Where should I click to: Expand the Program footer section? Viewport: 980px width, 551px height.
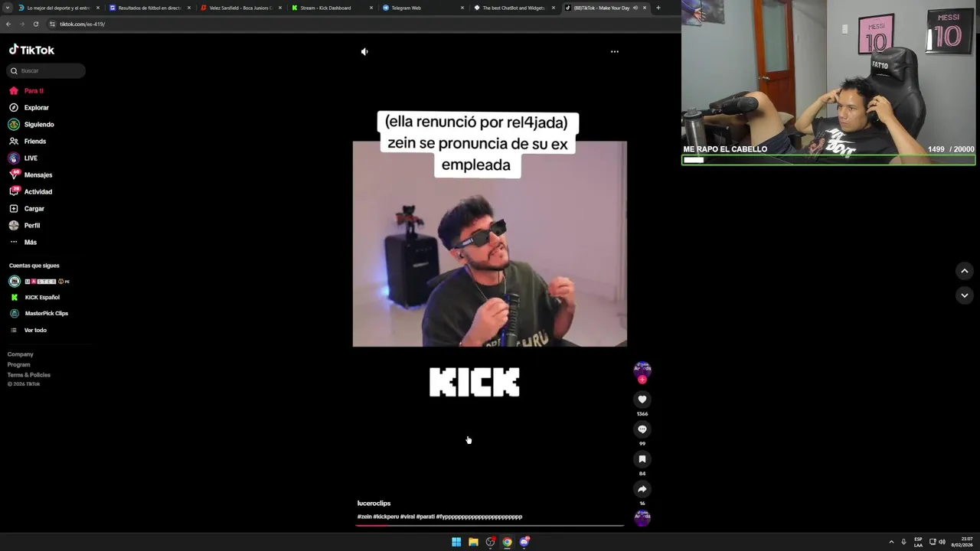(x=19, y=365)
